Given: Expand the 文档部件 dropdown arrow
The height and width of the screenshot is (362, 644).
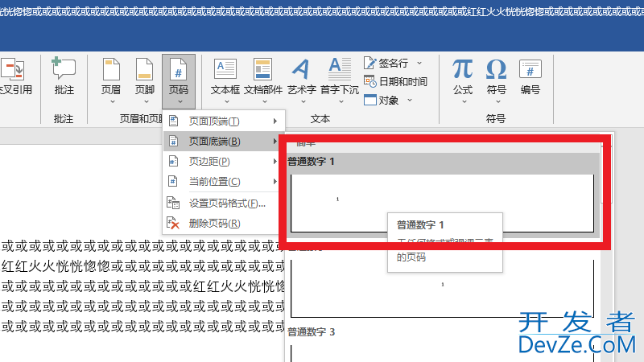Looking at the screenshot, I should (265, 101).
